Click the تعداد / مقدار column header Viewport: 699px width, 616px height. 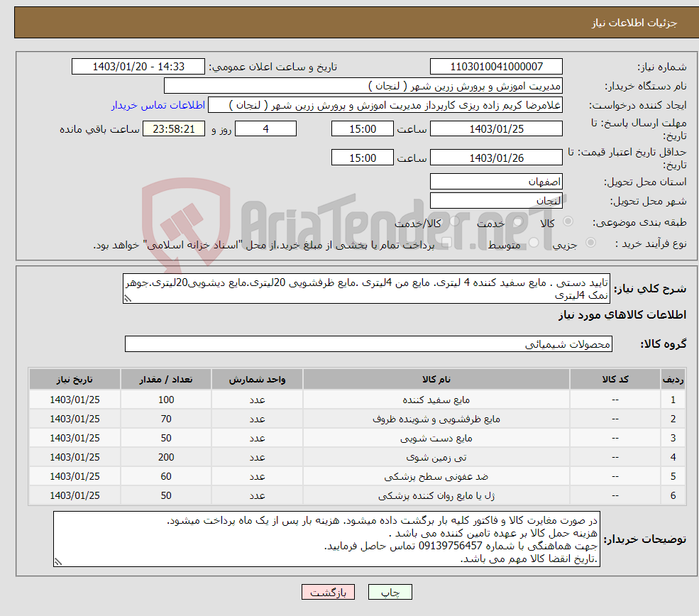[166, 379]
